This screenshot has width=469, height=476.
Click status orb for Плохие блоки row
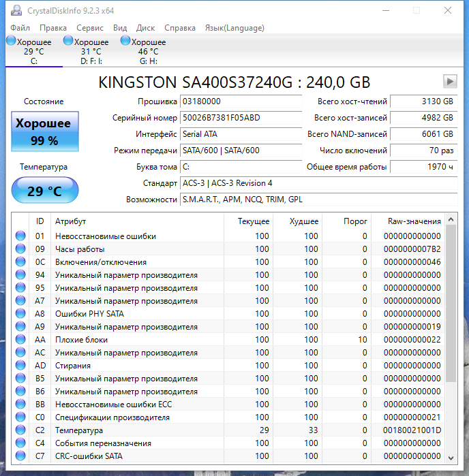[x=20, y=340]
